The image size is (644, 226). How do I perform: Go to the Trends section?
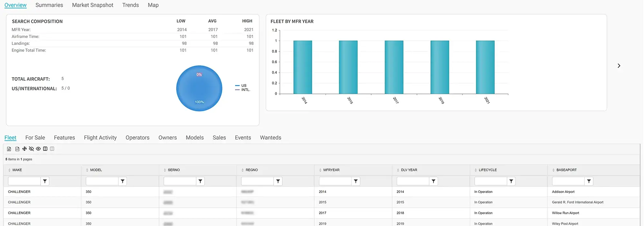point(130,5)
